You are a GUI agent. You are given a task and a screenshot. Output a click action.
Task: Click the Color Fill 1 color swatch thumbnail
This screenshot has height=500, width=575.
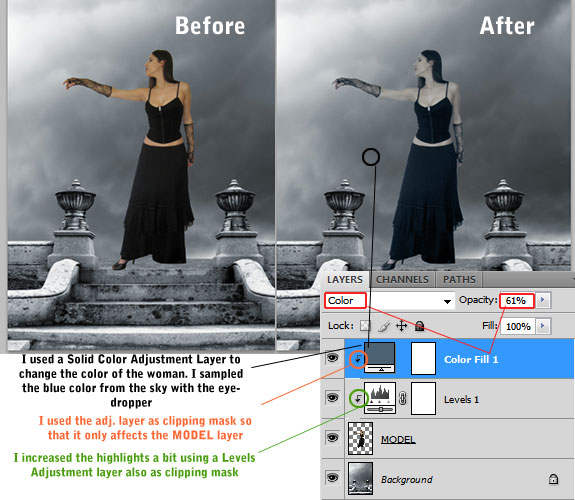380,358
